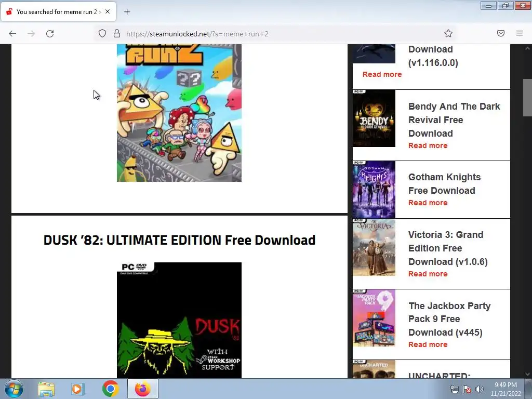
Task: Reload the current page
Action: (50, 34)
